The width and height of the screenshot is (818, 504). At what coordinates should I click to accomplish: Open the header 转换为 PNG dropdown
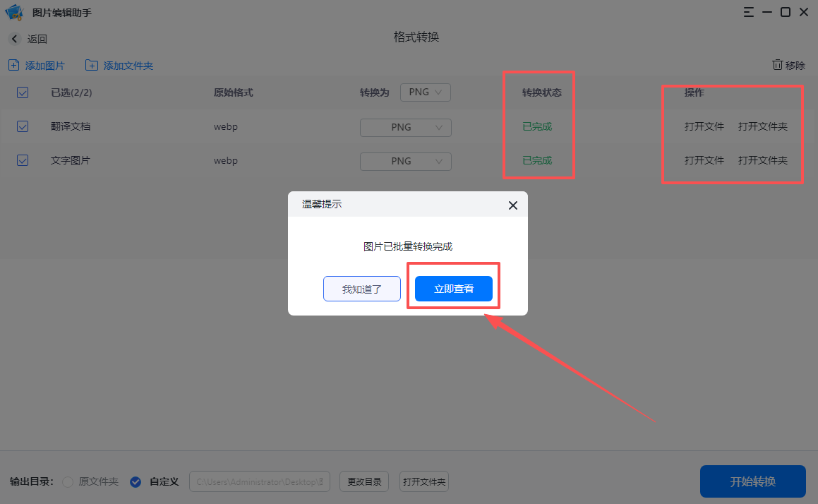[x=426, y=92]
